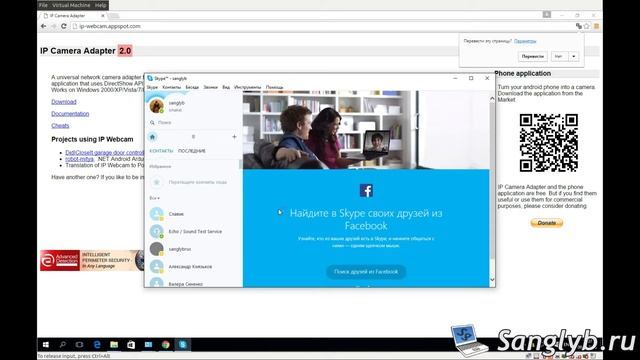
Task: Open the Skype menu
Action: (x=152, y=87)
